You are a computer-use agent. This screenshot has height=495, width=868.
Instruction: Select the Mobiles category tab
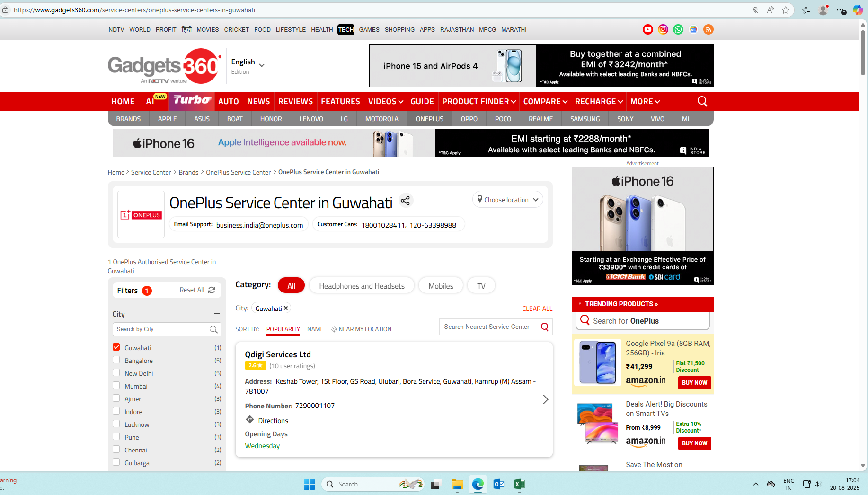pyautogui.click(x=441, y=286)
